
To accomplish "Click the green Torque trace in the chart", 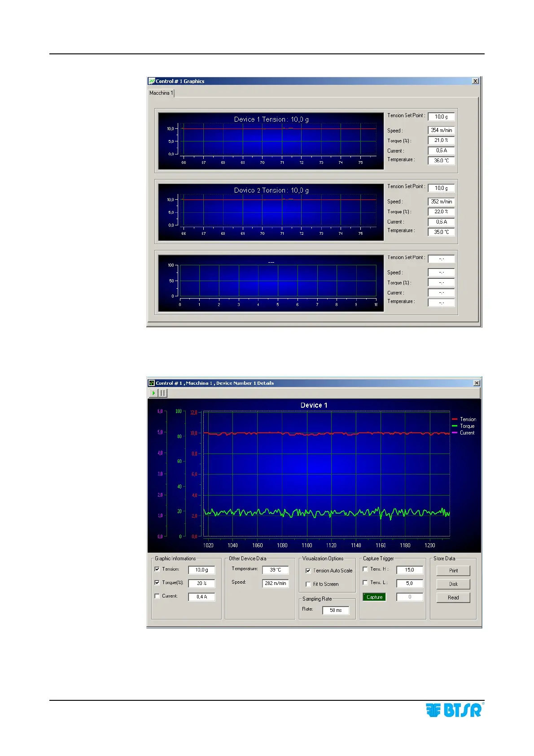I will point(327,512).
